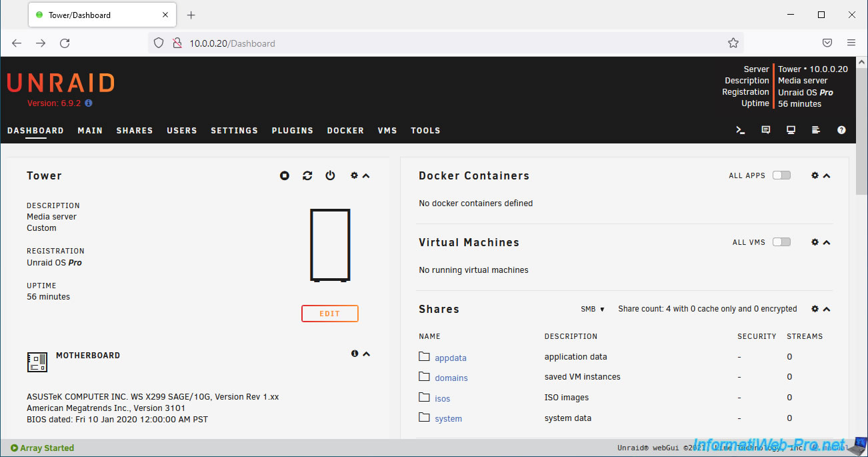Open the help question mark icon

pyautogui.click(x=841, y=130)
